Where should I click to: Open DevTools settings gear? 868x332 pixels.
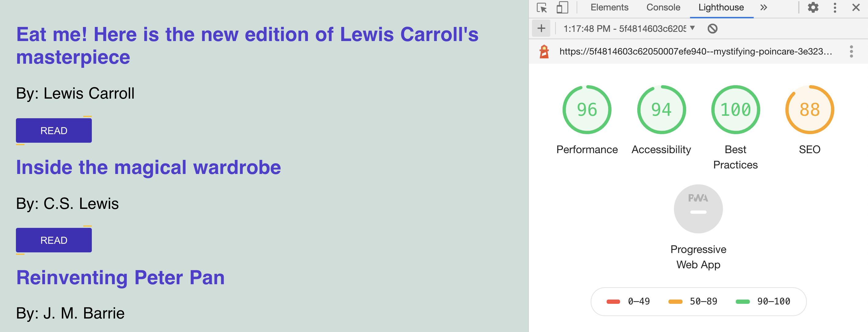[813, 7]
